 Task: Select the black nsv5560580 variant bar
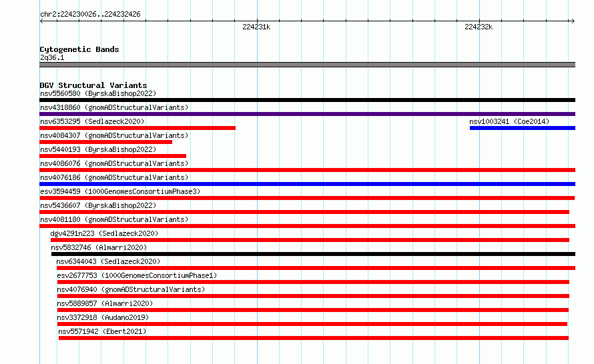307,100
